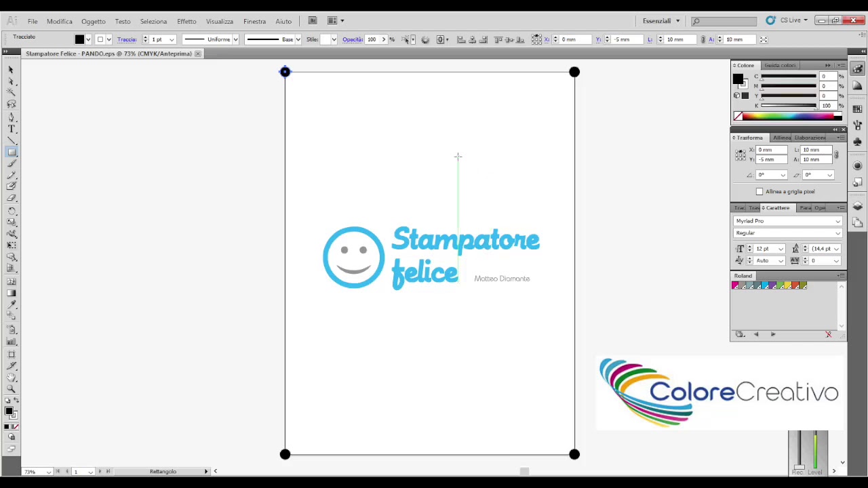Open the zoom level dropdown showing 73%

click(x=50, y=472)
